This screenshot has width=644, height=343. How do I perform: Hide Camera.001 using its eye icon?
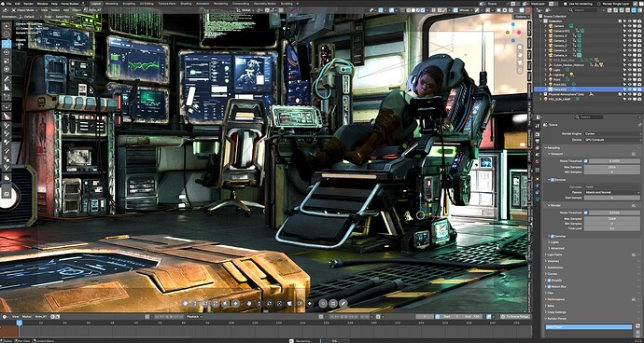(x=629, y=31)
